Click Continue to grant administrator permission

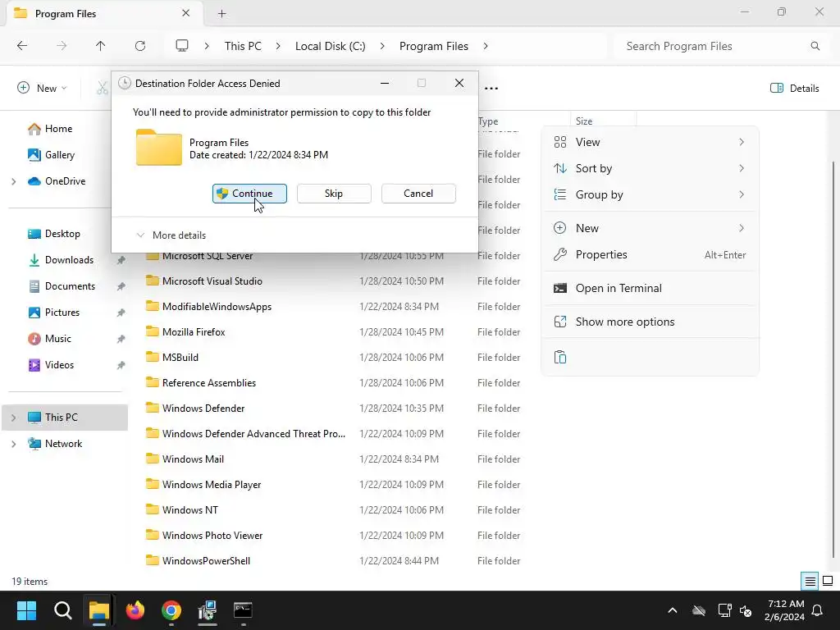[249, 194]
